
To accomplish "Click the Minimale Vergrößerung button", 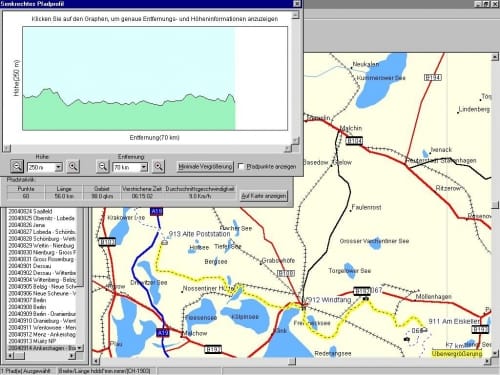I will (205, 166).
